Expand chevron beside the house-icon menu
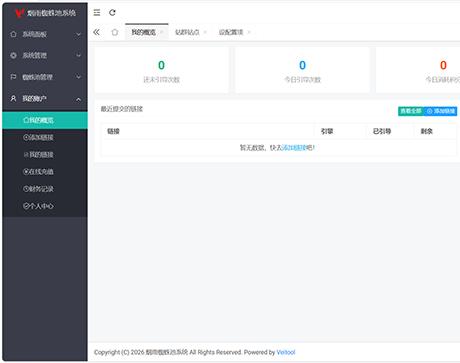 tap(79, 34)
